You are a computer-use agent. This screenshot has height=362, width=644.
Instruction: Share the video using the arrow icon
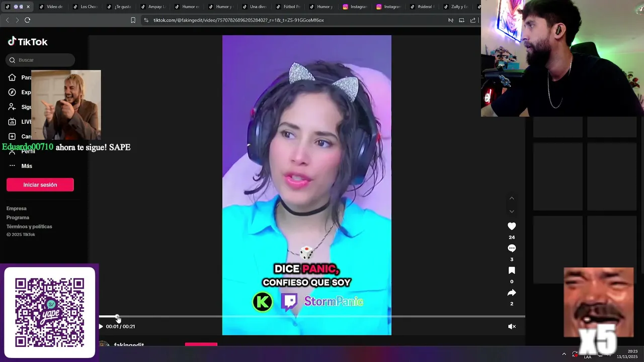tap(512, 293)
